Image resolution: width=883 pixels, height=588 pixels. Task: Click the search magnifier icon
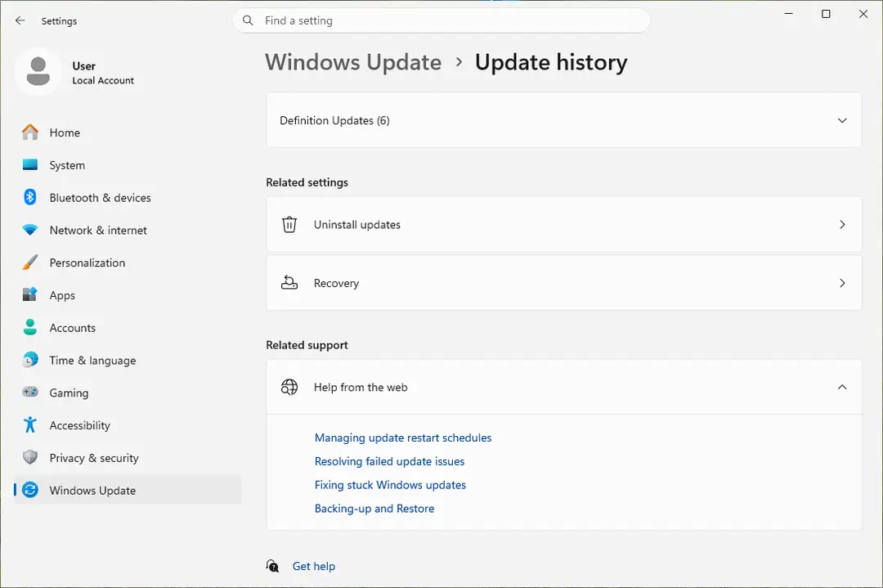tap(248, 20)
